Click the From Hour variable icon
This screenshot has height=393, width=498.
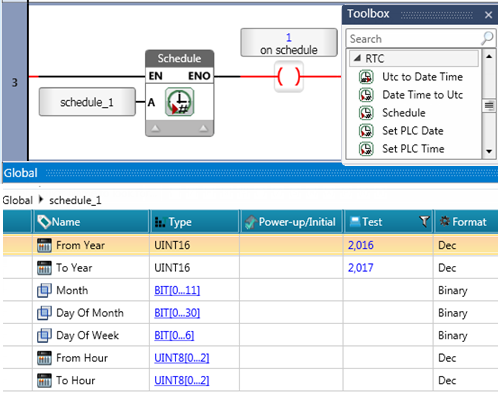(44, 358)
